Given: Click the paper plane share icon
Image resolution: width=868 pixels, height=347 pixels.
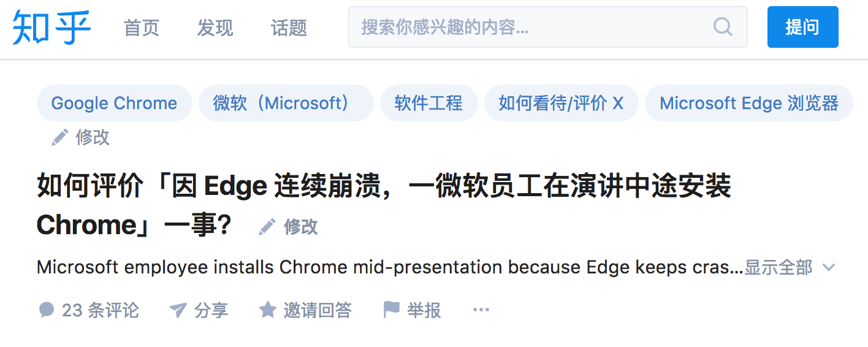Looking at the screenshot, I should point(178,310).
